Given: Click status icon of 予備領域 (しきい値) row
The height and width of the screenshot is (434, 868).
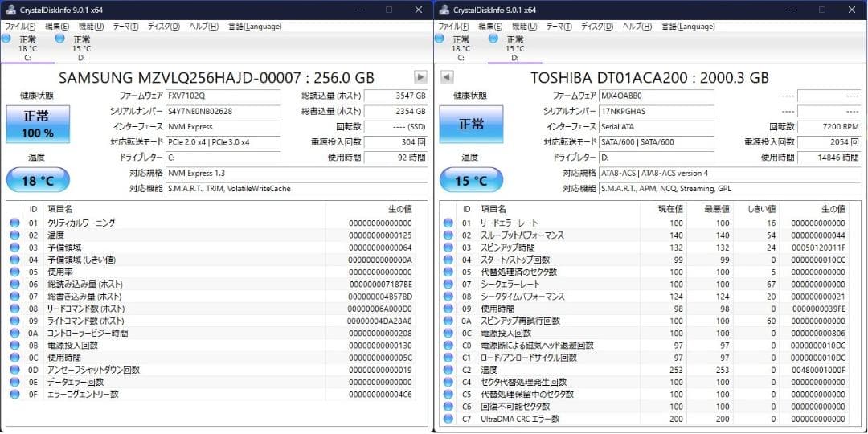Looking at the screenshot, I should click(x=14, y=260).
